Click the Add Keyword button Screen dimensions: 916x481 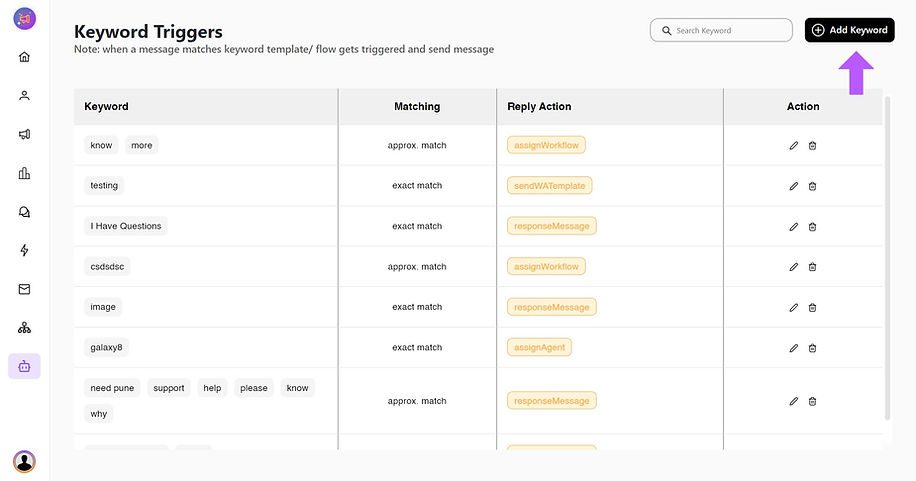(849, 30)
